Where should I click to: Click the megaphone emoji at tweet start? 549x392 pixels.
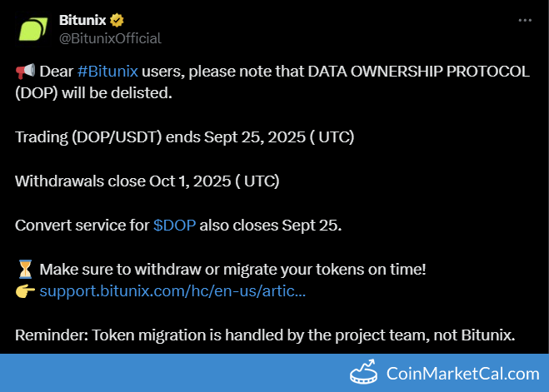pyautogui.click(x=24, y=72)
